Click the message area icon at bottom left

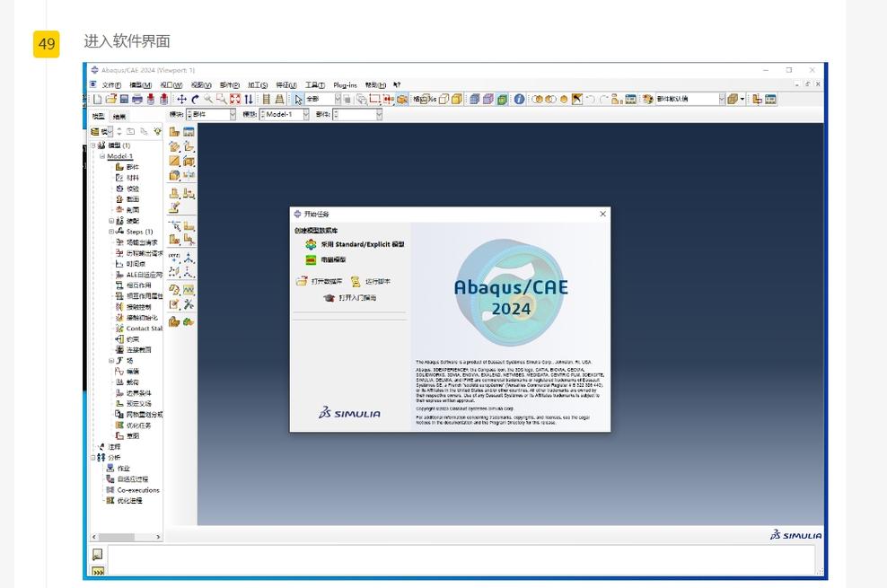(97, 554)
